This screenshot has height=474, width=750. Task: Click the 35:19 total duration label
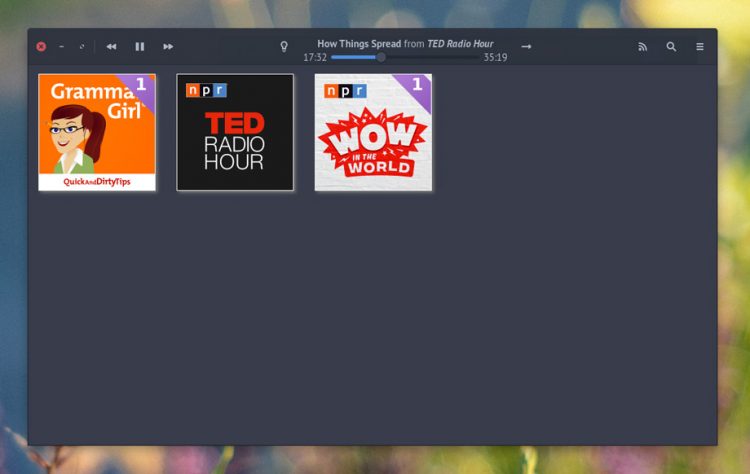click(x=495, y=57)
